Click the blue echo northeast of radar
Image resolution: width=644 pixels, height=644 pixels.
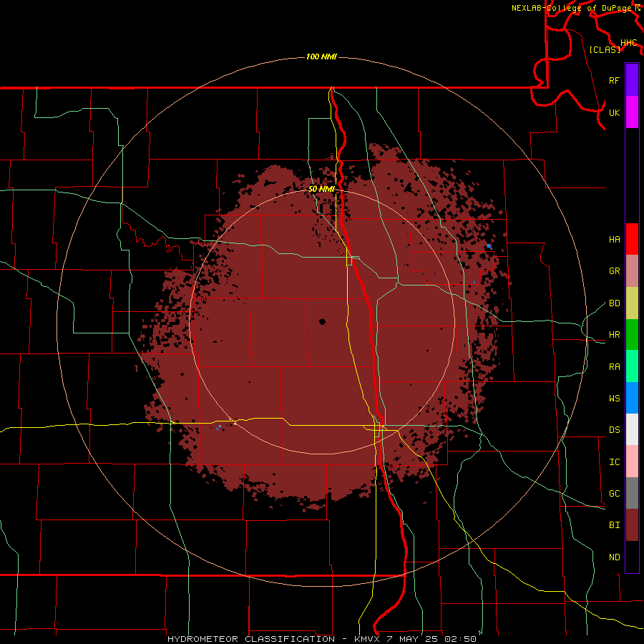[x=489, y=246]
